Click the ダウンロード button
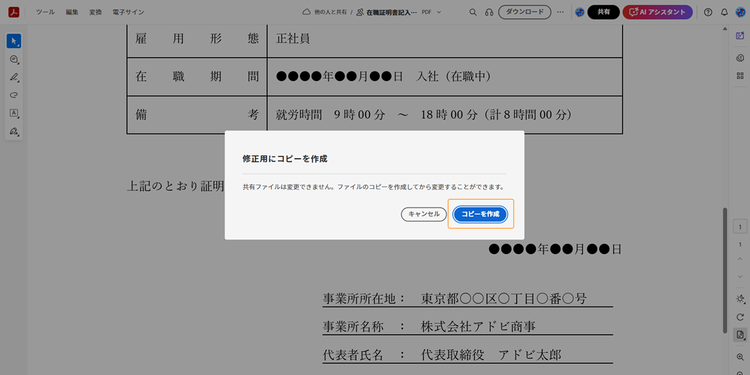750x375 pixels. 525,12
